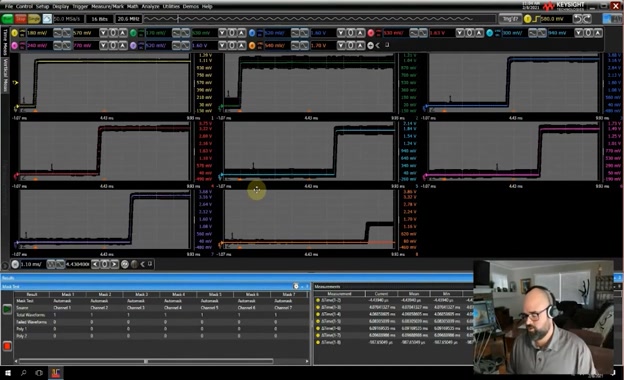The height and width of the screenshot is (380, 624).
Task: Click channel 2 coupling icon
Action: [141, 33]
